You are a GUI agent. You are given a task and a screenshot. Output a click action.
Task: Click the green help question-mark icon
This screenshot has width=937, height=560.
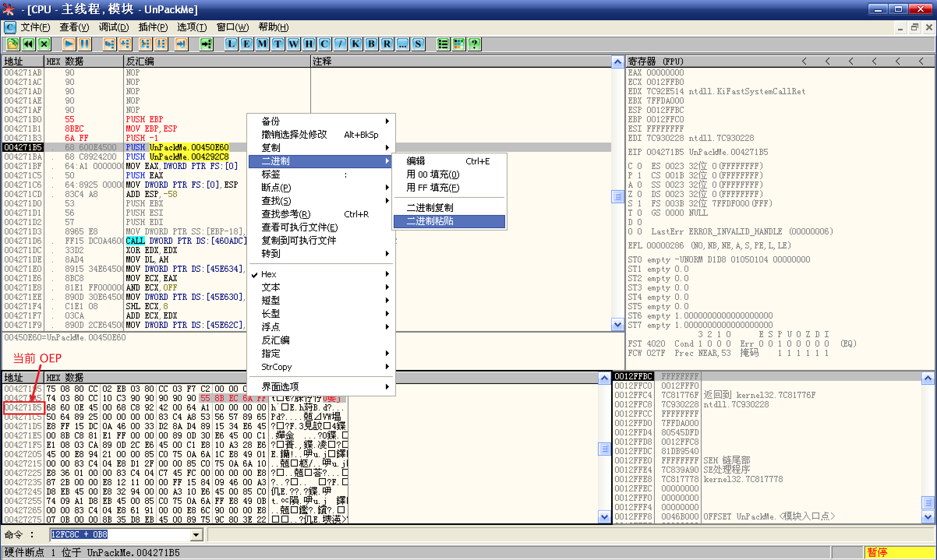(474, 44)
